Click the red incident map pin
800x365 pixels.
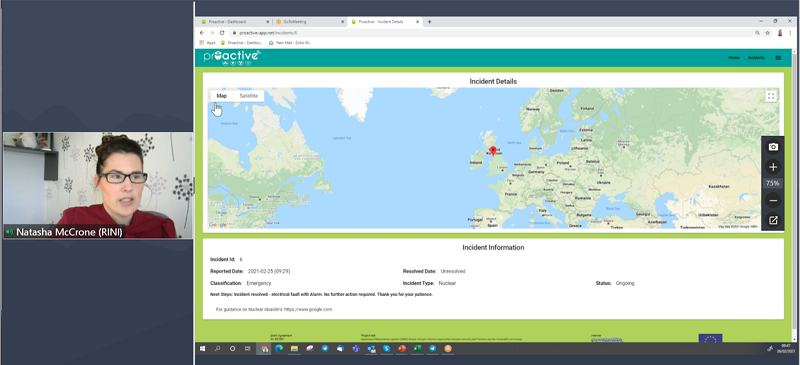[x=492, y=151]
